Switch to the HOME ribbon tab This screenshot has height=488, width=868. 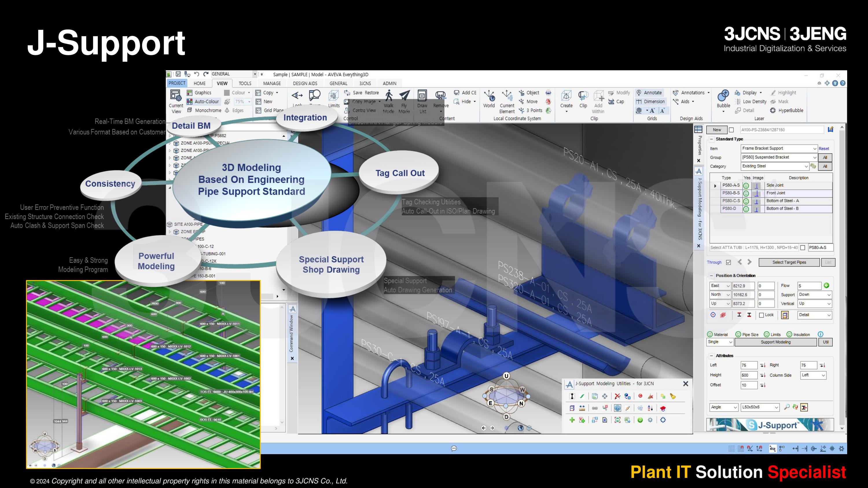[x=199, y=84]
